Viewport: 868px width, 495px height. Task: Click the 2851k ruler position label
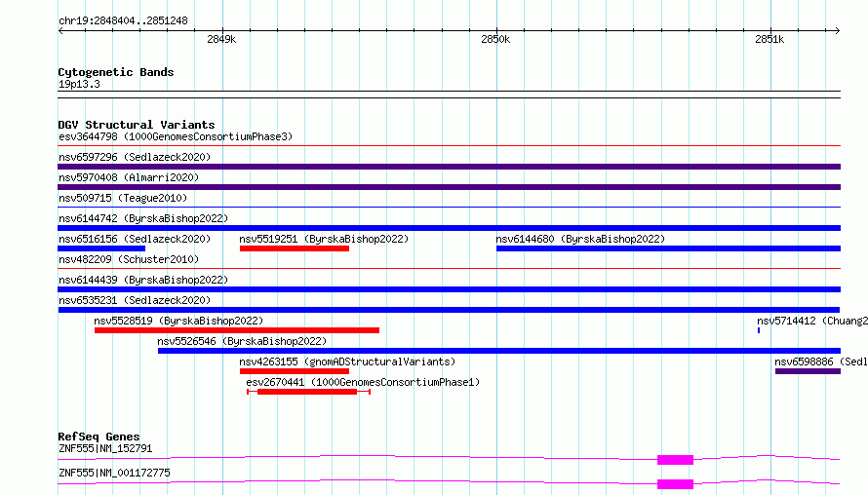coord(769,39)
